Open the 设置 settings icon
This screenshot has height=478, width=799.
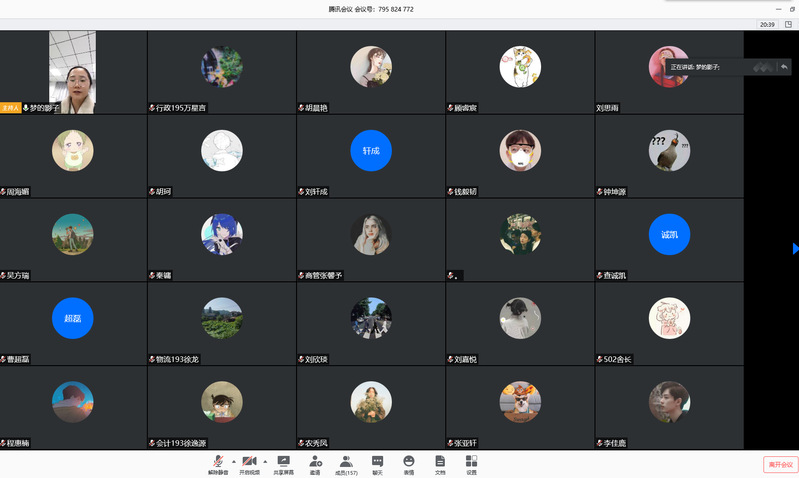471,463
